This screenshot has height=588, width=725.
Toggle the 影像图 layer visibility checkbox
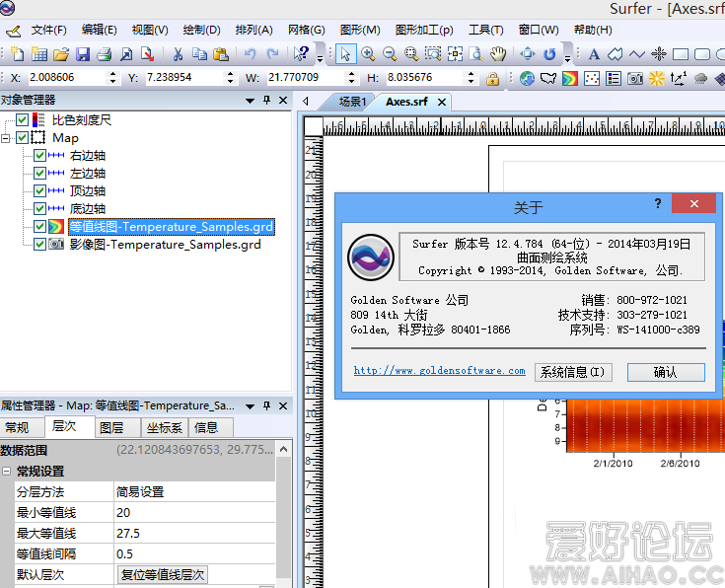pos(39,244)
